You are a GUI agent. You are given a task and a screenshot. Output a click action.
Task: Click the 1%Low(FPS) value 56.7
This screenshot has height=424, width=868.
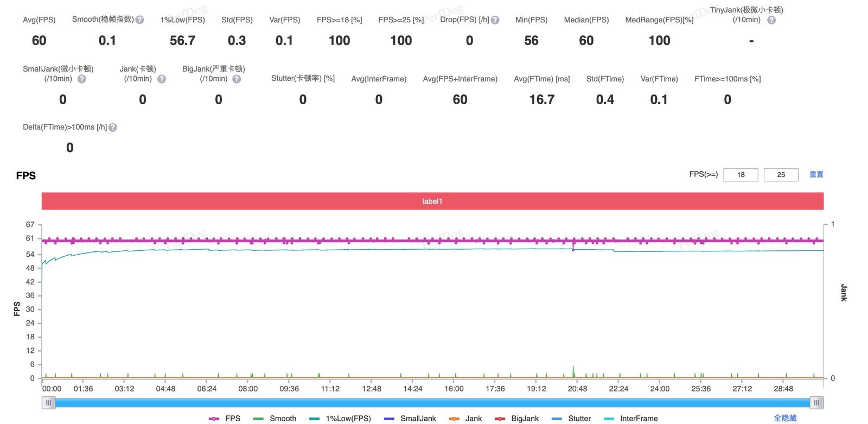[182, 41]
